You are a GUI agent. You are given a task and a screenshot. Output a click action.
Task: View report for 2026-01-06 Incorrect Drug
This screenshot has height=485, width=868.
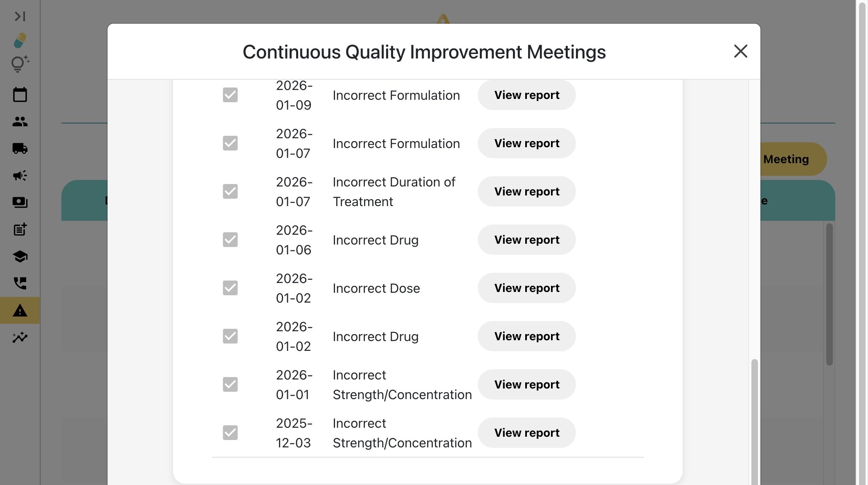click(526, 240)
